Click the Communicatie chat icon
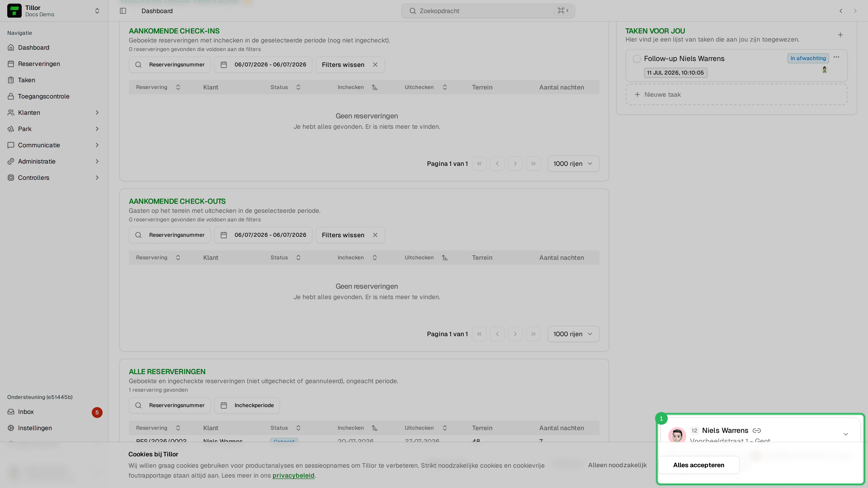Screen dimensions: 868x488 point(11,145)
